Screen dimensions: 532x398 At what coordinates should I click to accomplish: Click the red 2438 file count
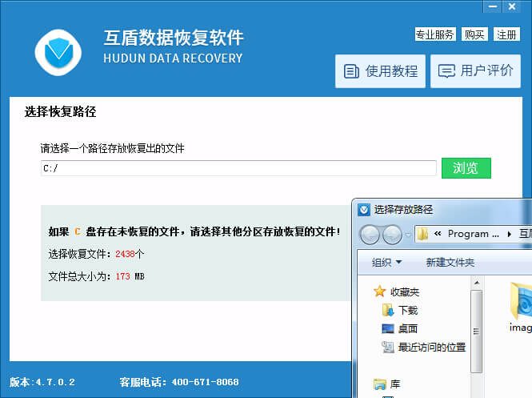point(125,254)
